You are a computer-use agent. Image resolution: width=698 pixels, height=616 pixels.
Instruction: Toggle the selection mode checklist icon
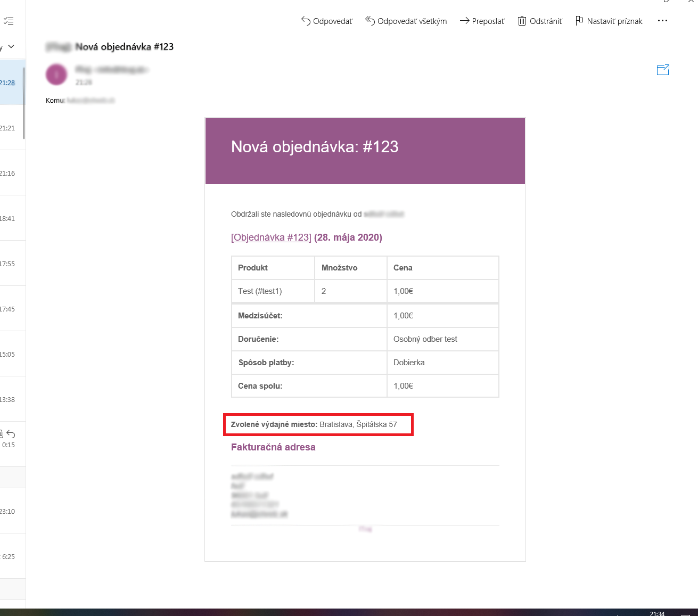pos(9,21)
